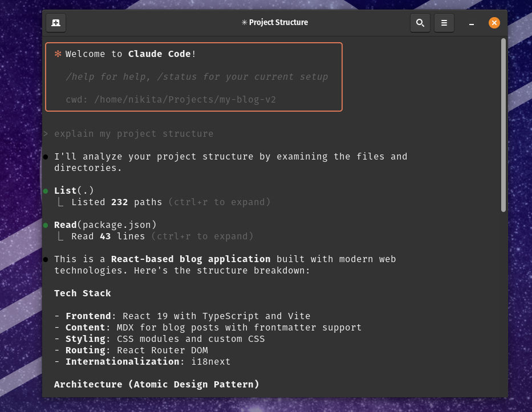
Task: Click the 'Read(package.json)' tool call line
Action: 105,225
